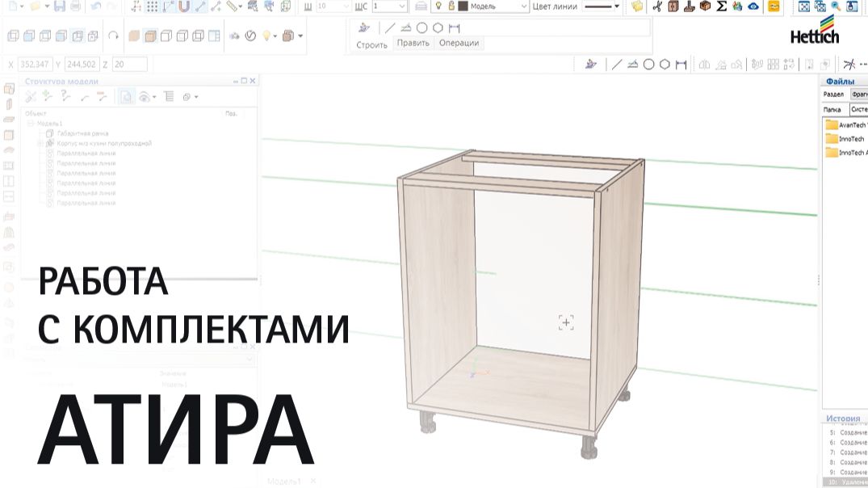Open the Модель layer dropdown

[524, 6]
